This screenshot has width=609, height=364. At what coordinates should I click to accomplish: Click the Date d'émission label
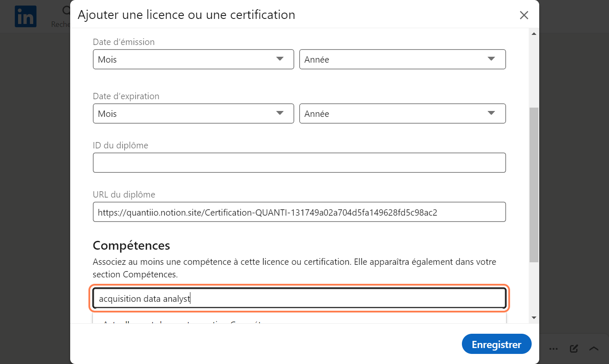coord(124,42)
